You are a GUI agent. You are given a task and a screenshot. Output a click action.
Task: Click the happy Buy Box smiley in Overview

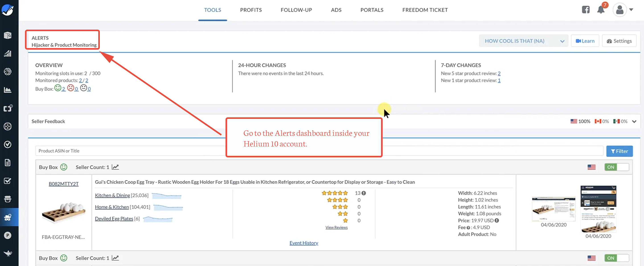[x=58, y=88]
